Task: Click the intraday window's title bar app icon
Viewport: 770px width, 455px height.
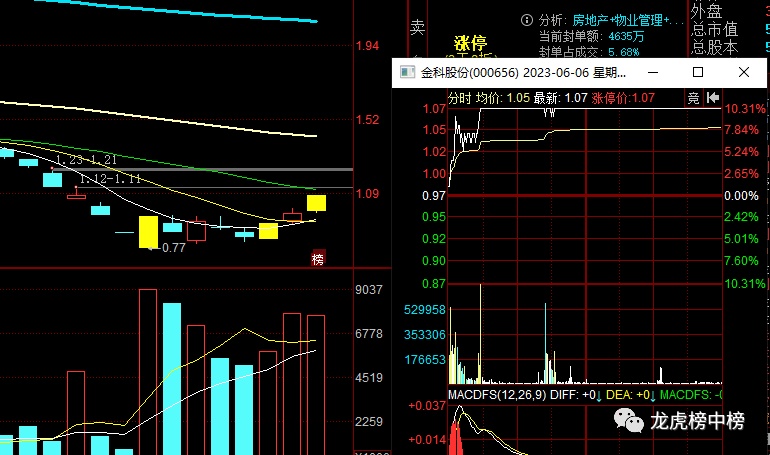Action: tap(407, 73)
